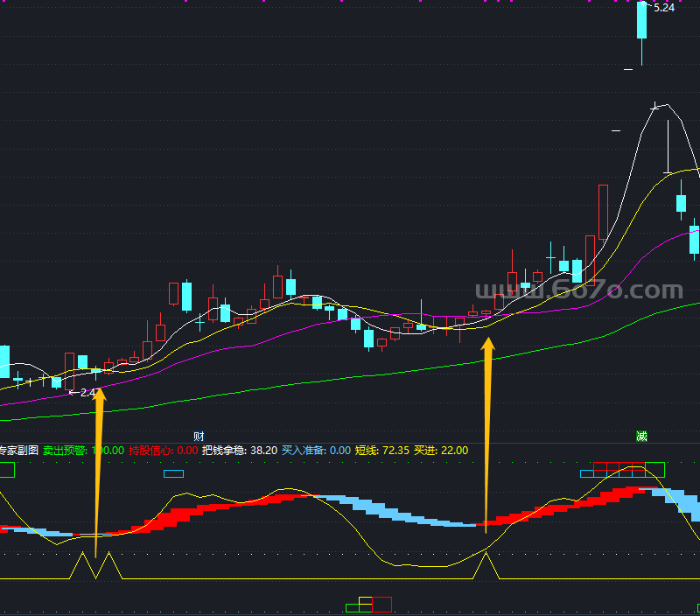
Task: Click the 短线 indicator label
Action: [367, 451]
